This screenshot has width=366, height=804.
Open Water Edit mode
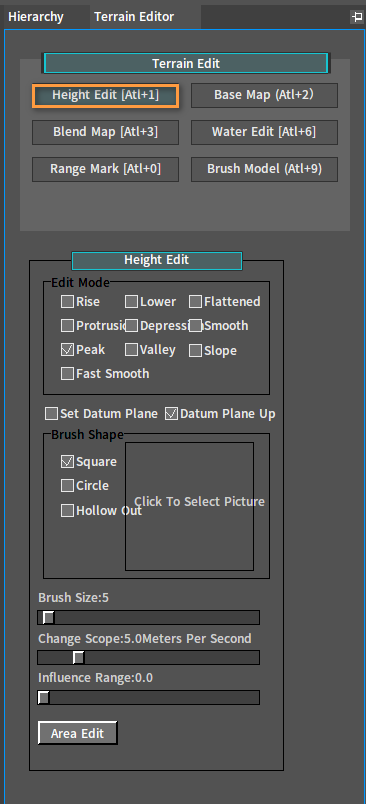265,132
